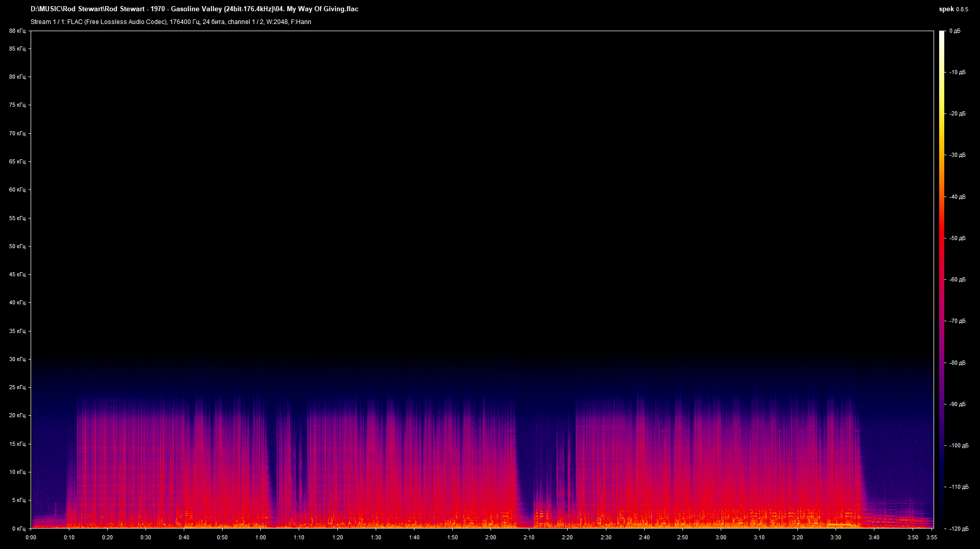Click the 3:55 end time label
The width and height of the screenshot is (980, 549).
[x=932, y=537]
